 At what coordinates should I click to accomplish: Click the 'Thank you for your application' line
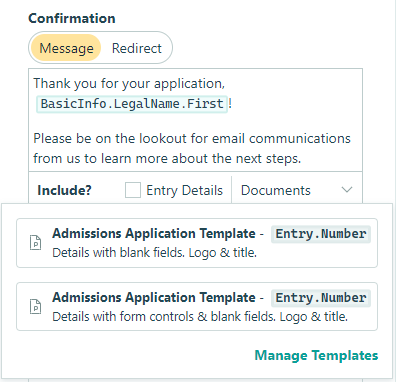pyautogui.click(x=129, y=83)
